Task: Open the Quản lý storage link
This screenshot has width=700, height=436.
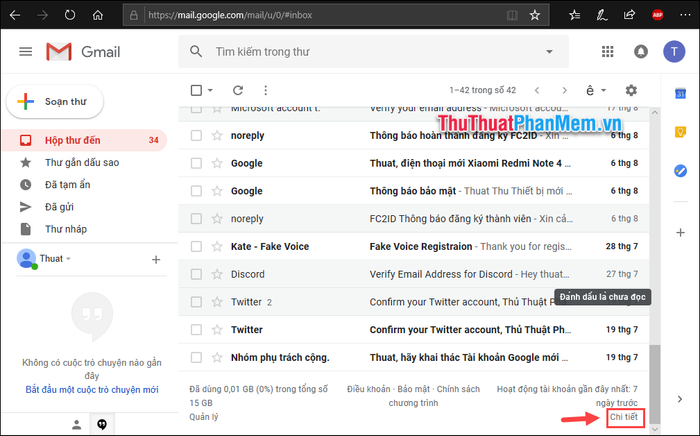Action: click(x=204, y=417)
